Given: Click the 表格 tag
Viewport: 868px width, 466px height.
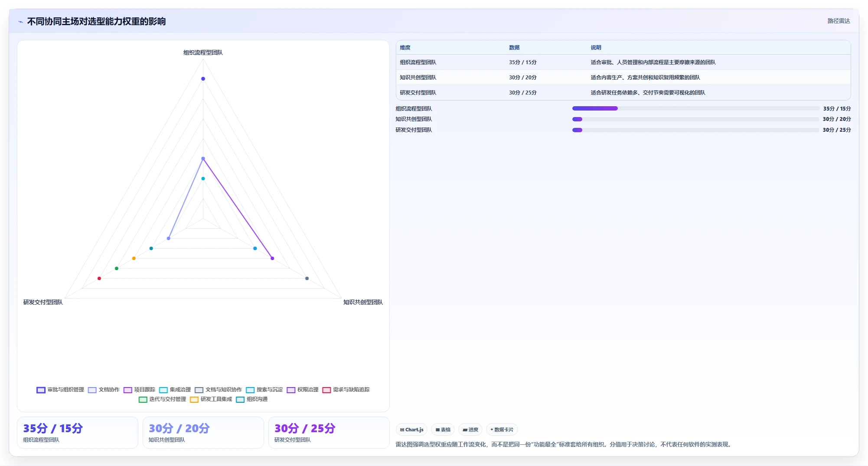Looking at the screenshot, I should tap(443, 430).
